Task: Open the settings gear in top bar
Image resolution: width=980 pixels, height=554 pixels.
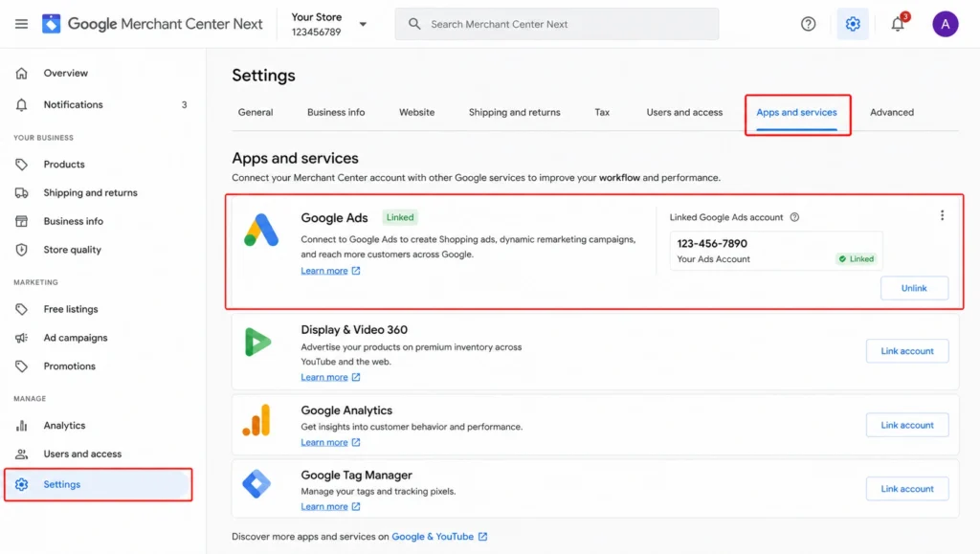Action: (853, 24)
